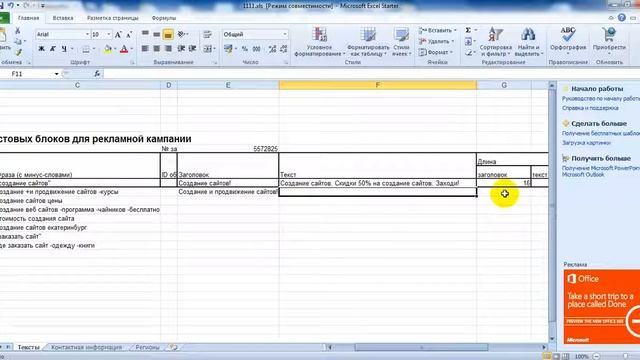The image size is (640, 360).
Task: Click zoom out minus next to 100%
Action: tap(596, 356)
